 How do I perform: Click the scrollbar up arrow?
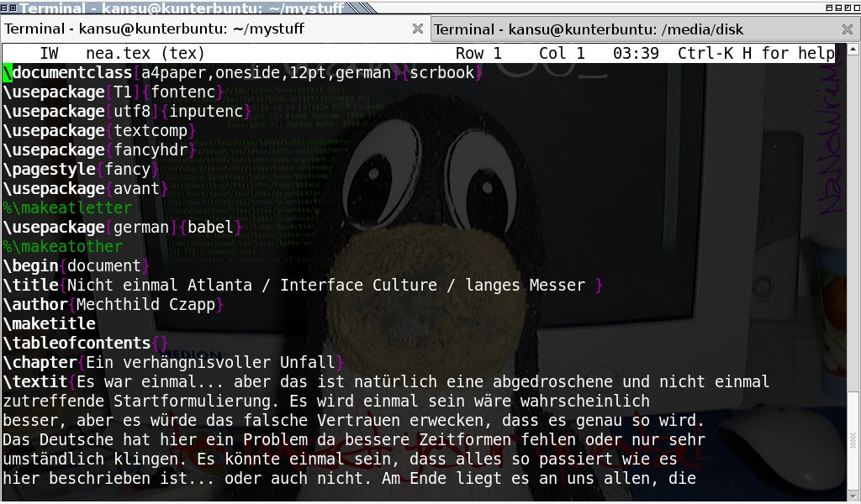coord(853,50)
